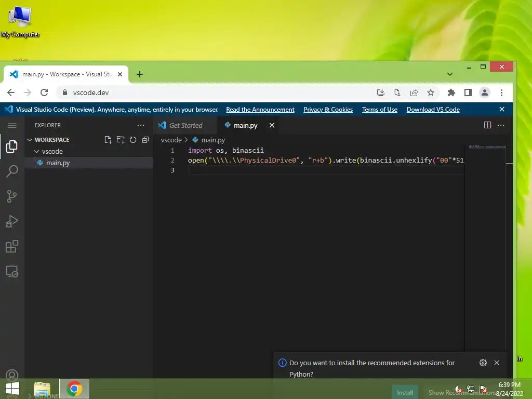Open the Run and Debug view
This screenshot has height=399, width=532.
[12, 221]
